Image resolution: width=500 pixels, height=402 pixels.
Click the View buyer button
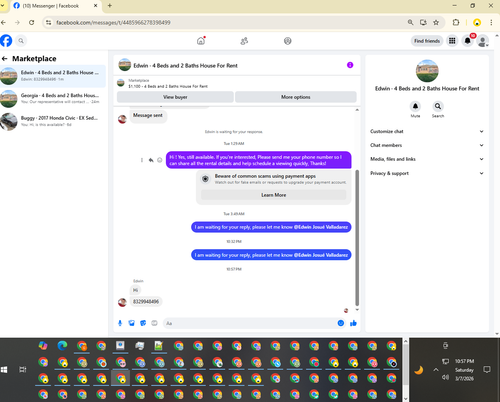(175, 97)
